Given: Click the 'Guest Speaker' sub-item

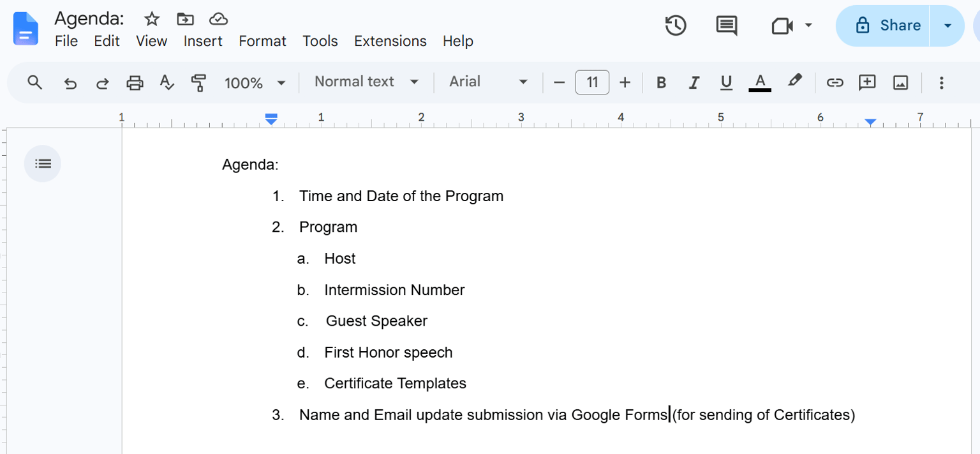Looking at the screenshot, I should coord(376,321).
